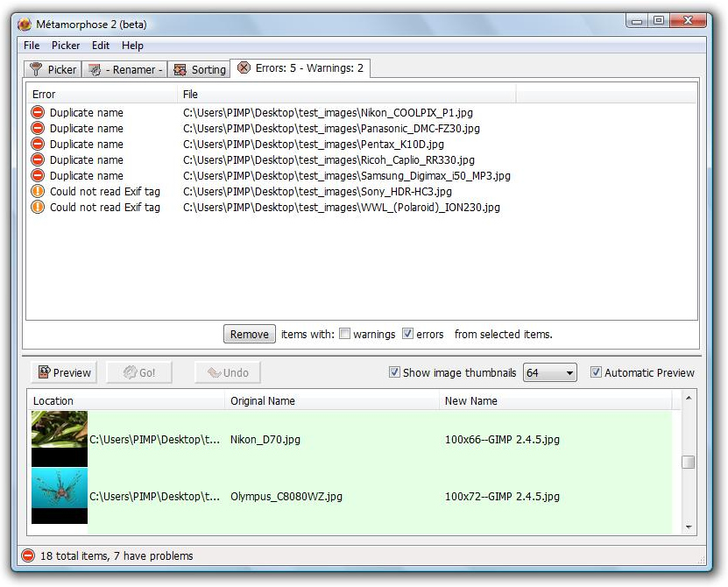Image resolution: width=728 pixels, height=587 pixels.
Task: Click the Métamorphose app icon in title bar
Action: [x=25, y=25]
